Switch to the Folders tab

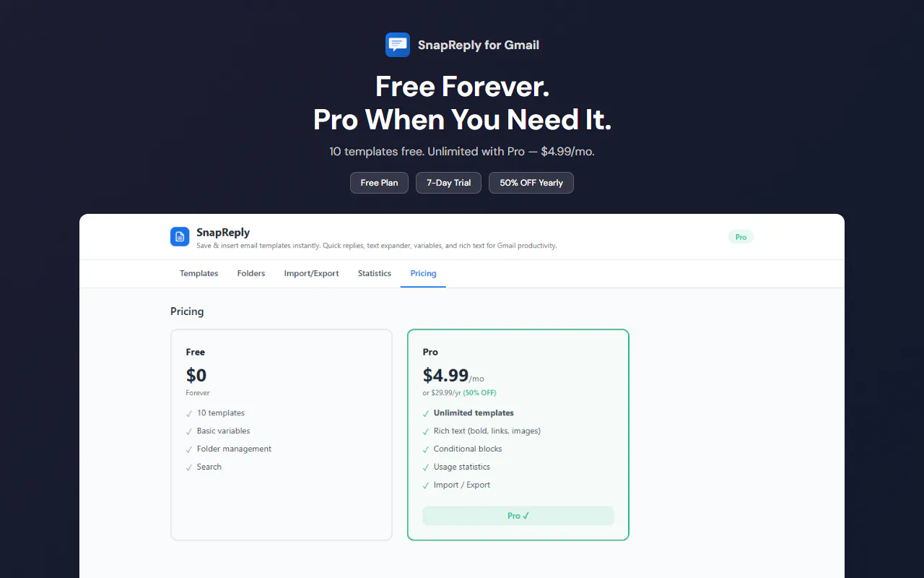[x=251, y=273]
